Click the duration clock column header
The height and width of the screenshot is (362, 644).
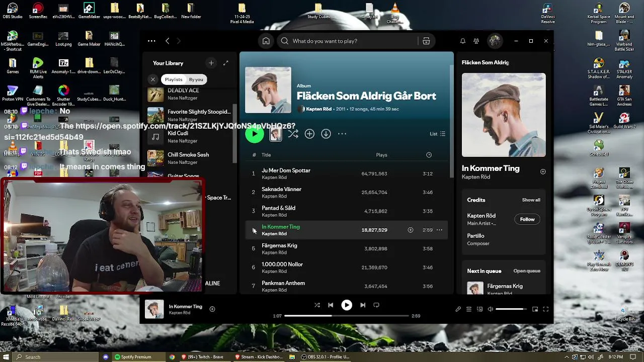[x=429, y=155]
